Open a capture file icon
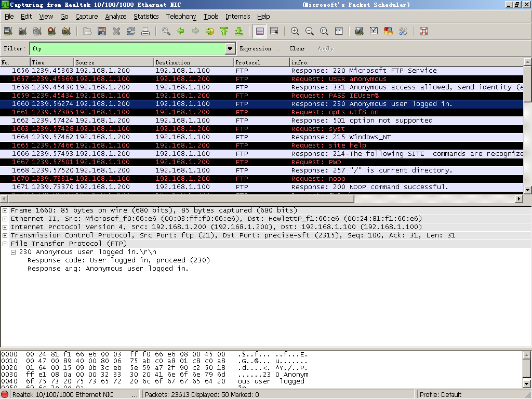This screenshot has width=532, height=399. pos(87,31)
